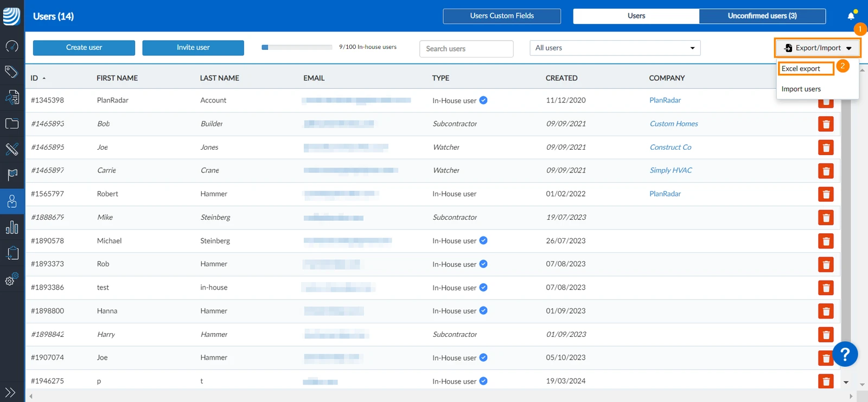The height and width of the screenshot is (402, 868).
Task: Click into the Search users field
Action: 467,49
